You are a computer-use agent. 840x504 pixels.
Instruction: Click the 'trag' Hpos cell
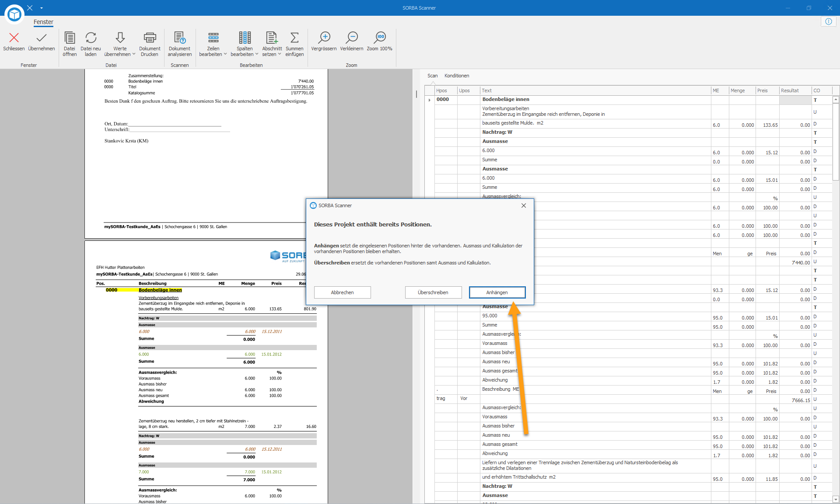tap(446, 399)
